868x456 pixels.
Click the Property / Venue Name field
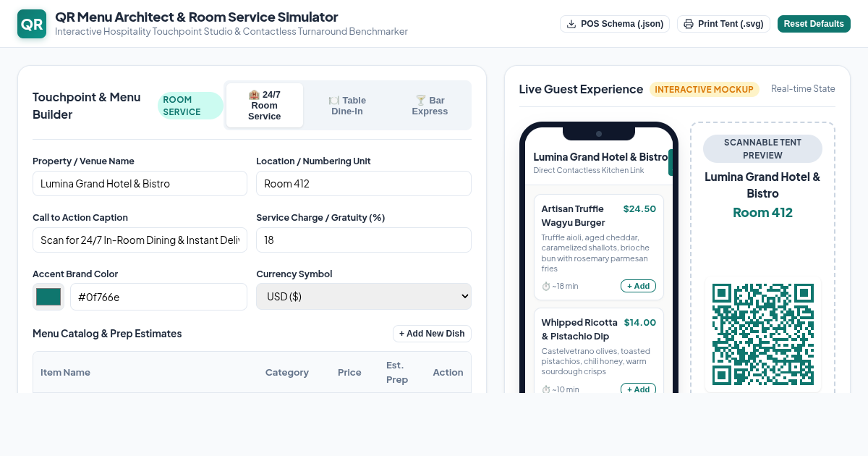click(140, 183)
